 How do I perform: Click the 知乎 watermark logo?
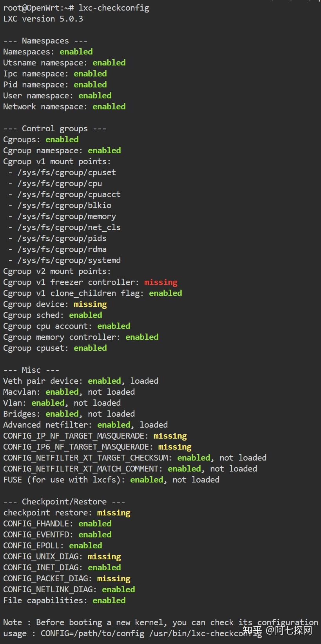252,631
